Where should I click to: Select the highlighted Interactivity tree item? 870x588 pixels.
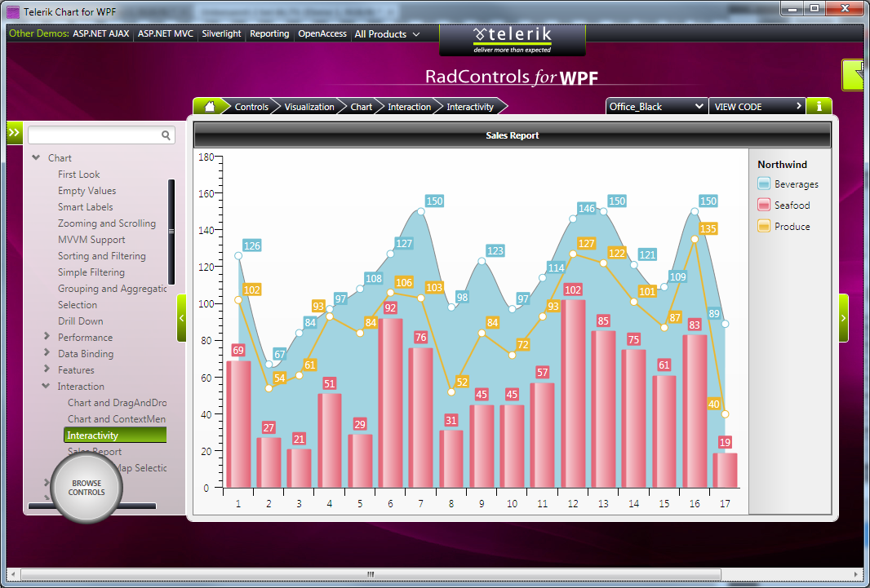(115, 435)
